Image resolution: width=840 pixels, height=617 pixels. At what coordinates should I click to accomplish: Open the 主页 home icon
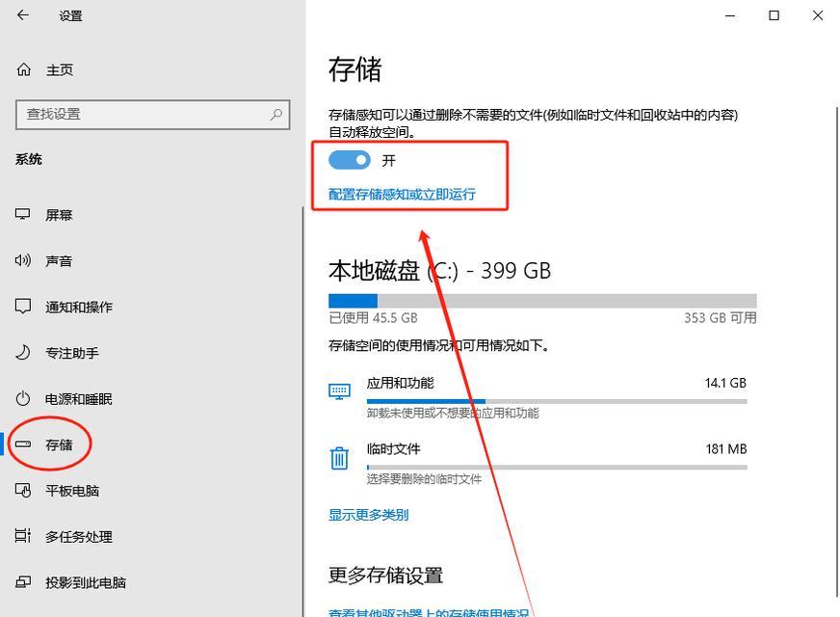pyautogui.click(x=23, y=69)
